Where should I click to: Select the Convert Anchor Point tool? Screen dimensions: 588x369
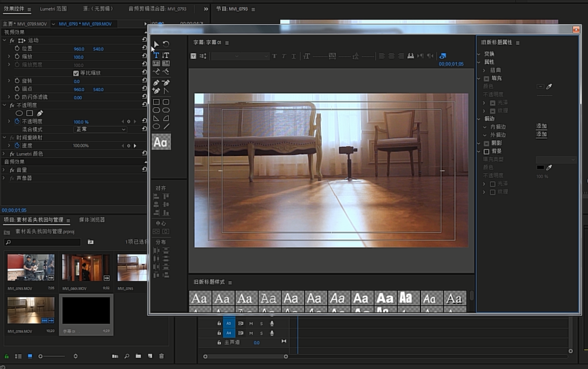pyautogui.click(x=166, y=91)
